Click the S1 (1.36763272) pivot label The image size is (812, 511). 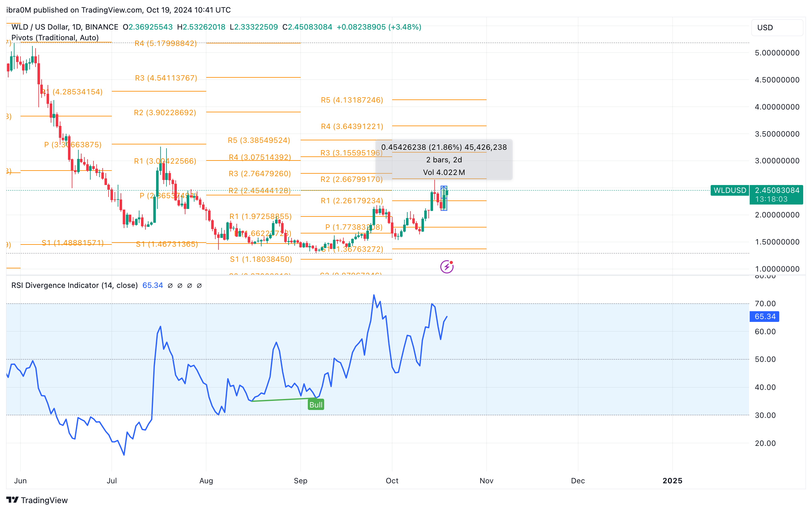coord(352,249)
